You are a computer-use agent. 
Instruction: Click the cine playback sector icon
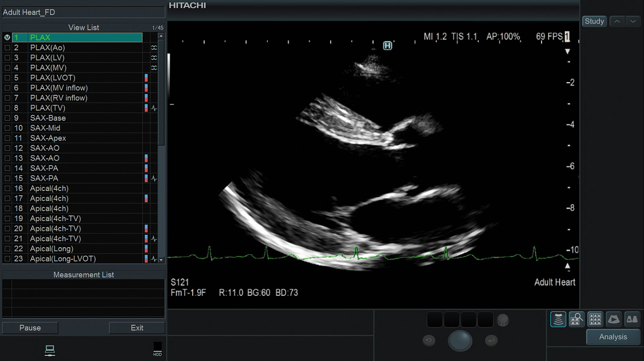(614, 319)
